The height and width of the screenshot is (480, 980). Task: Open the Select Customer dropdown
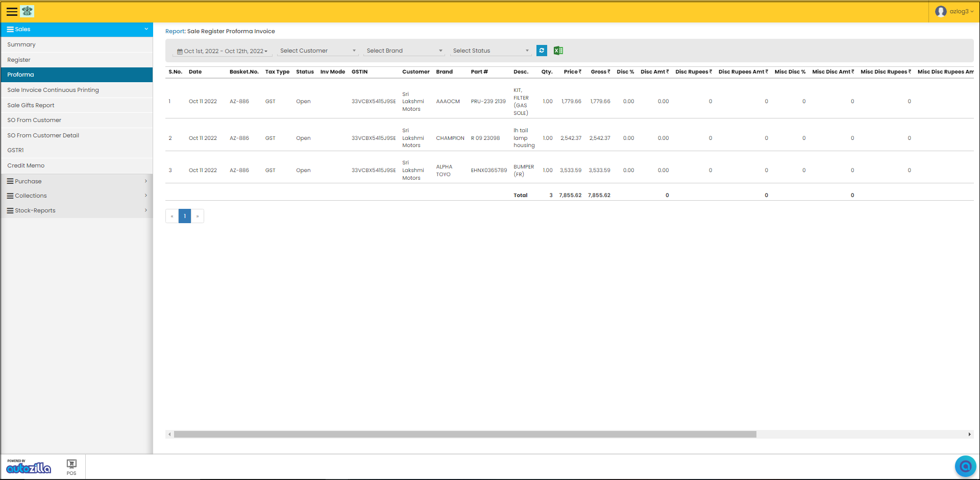[x=317, y=51]
